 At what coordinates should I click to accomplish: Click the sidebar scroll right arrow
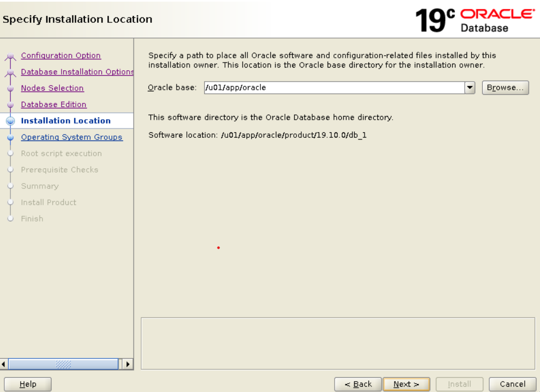pos(128,364)
